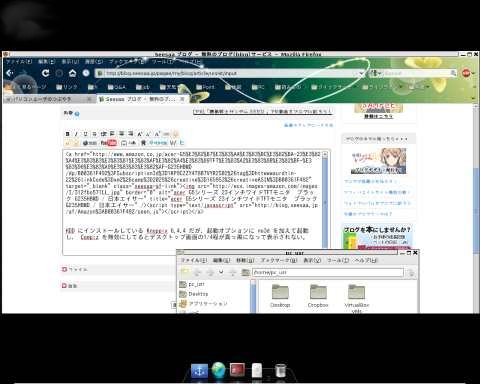480x384 pixels.
Task: Reload the page in Firefox
Action: pyautogui.click(x=45, y=73)
